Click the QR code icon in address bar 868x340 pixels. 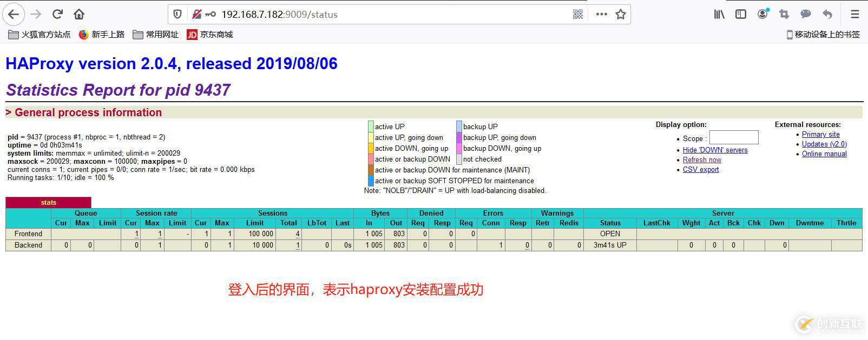click(x=578, y=15)
